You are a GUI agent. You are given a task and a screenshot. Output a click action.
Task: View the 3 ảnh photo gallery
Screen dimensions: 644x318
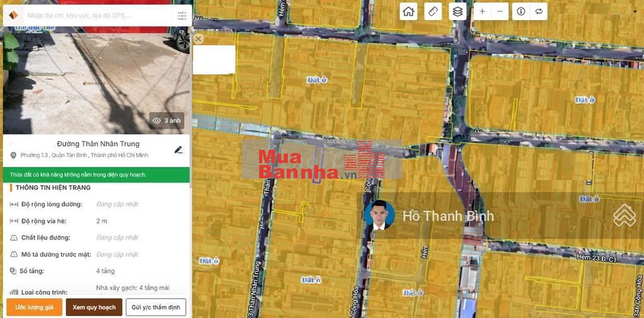167,120
